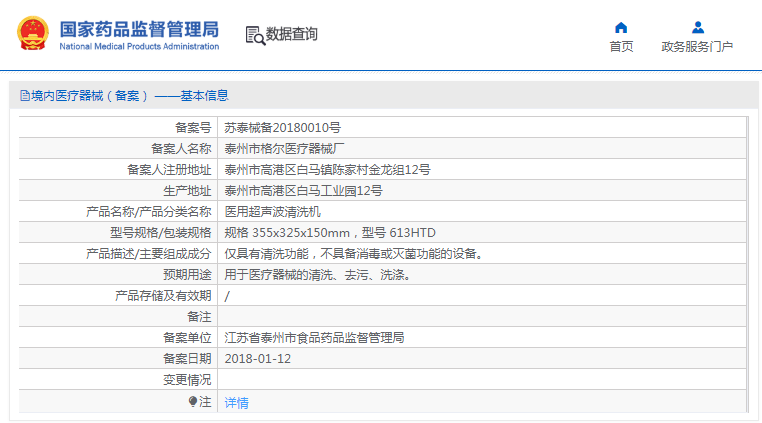Click the national emblem logo

point(33,33)
